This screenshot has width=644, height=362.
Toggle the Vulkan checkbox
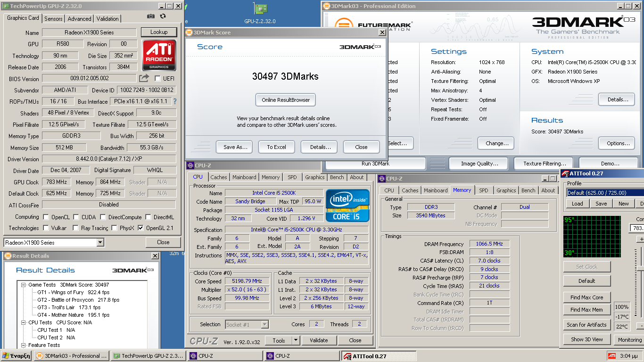pyautogui.click(x=46, y=228)
